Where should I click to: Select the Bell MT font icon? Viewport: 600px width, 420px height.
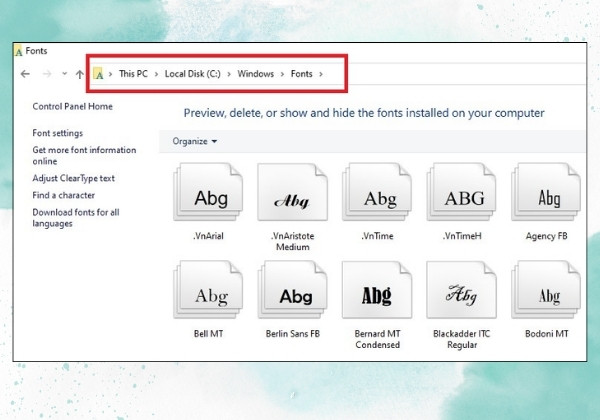tap(208, 290)
